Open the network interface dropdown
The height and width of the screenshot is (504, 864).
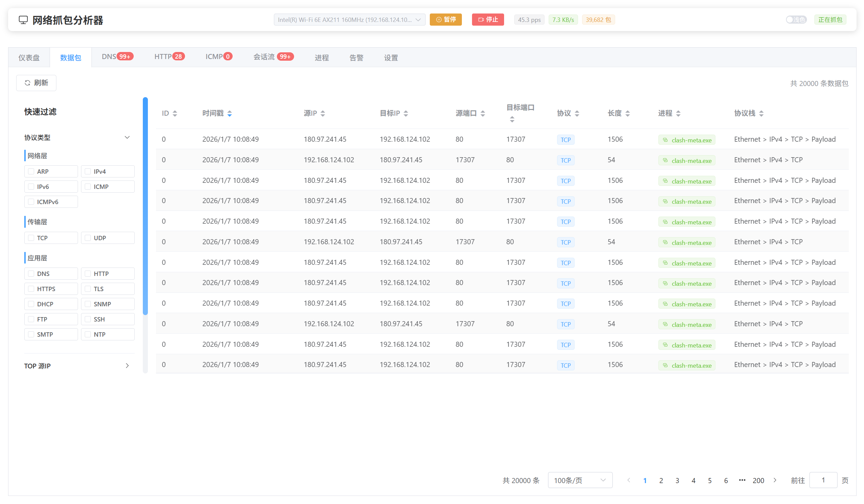(349, 20)
